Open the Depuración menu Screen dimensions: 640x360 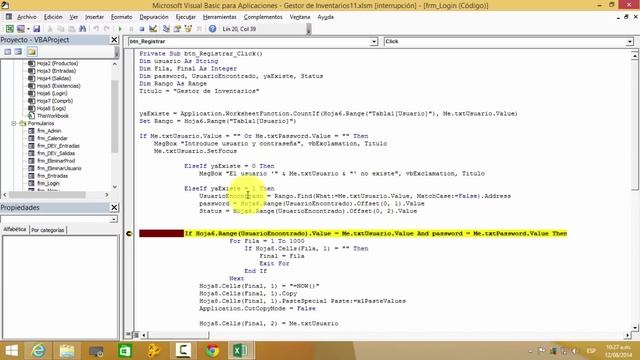(154, 17)
